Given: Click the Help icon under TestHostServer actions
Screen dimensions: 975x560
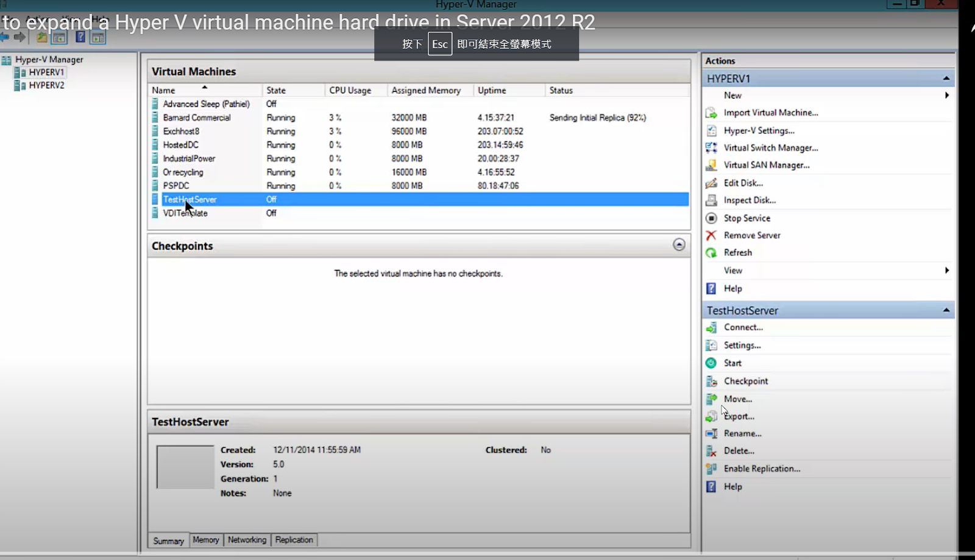Looking at the screenshot, I should tap(711, 486).
